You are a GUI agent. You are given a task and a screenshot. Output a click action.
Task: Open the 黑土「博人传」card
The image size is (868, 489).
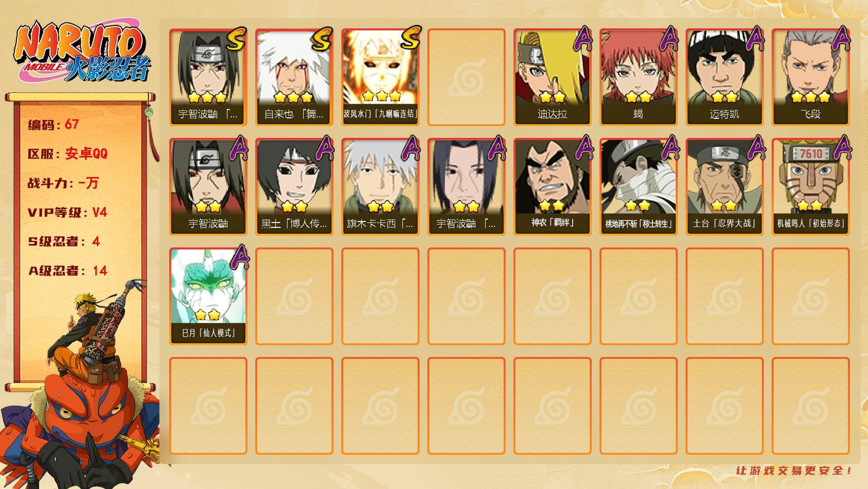pos(294,186)
